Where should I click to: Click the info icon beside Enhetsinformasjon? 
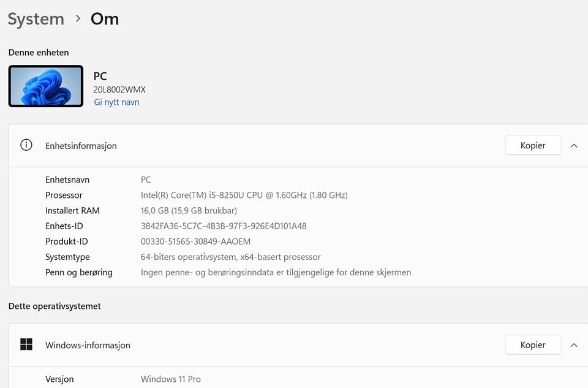coord(26,145)
